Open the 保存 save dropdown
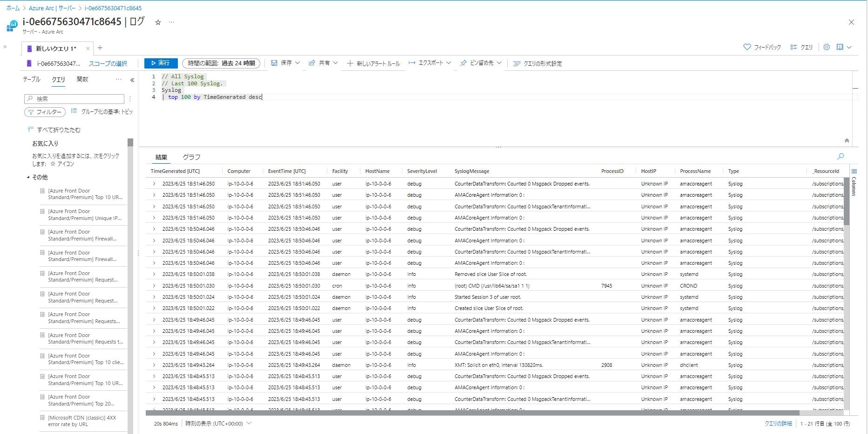 click(285, 63)
